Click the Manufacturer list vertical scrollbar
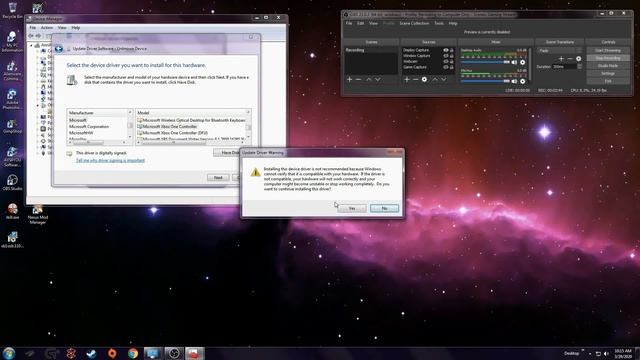Image resolution: width=640 pixels, height=360 pixels. pos(130,125)
